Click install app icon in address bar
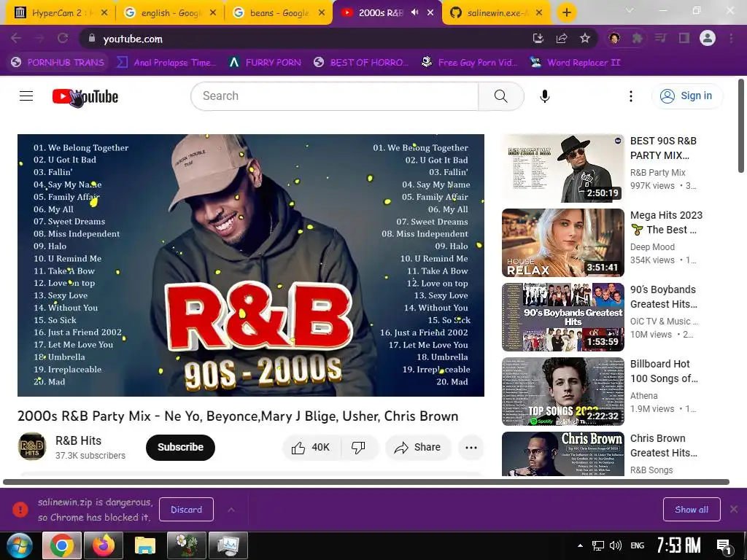The width and height of the screenshot is (747, 560). coord(538,38)
